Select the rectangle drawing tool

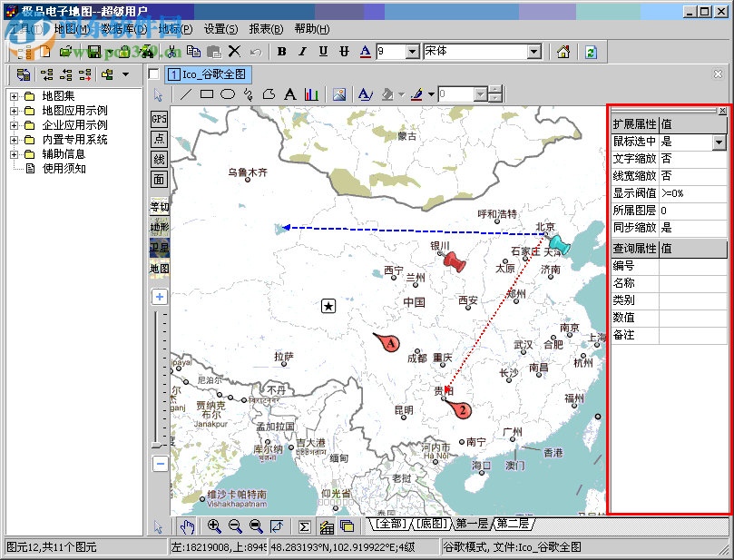pyautogui.click(x=207, y=94)
